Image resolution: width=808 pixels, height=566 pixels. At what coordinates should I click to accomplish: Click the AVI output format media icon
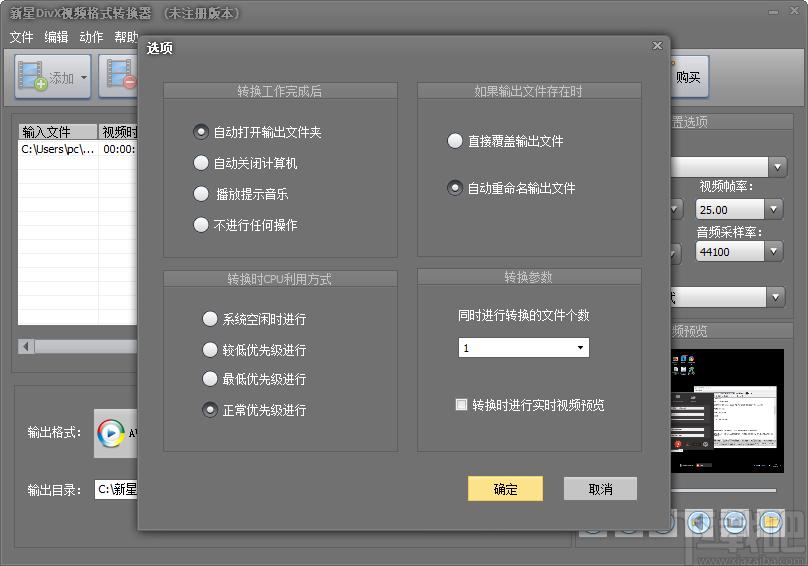coord(110,433)
